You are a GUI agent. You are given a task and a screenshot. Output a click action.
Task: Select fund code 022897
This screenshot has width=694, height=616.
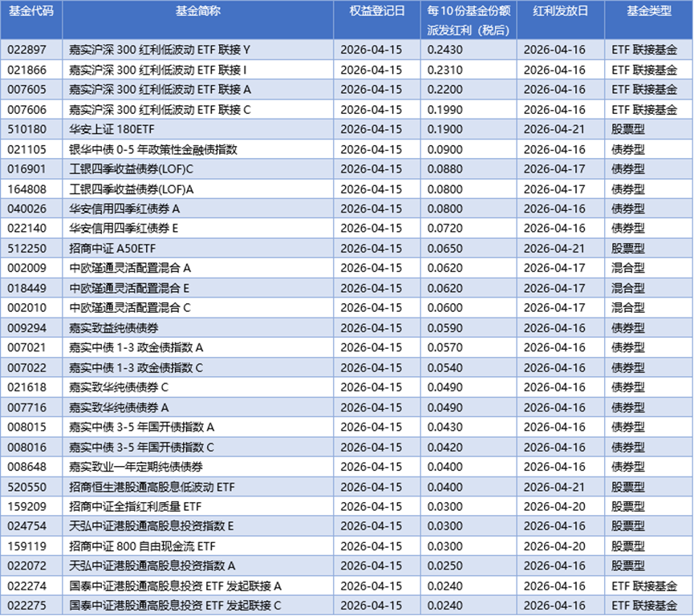point(26,50)
